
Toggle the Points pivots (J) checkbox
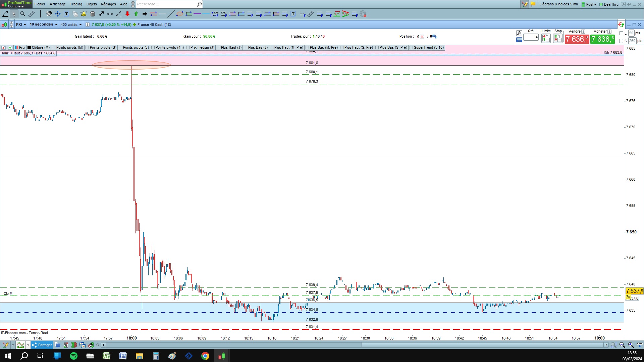121,48
